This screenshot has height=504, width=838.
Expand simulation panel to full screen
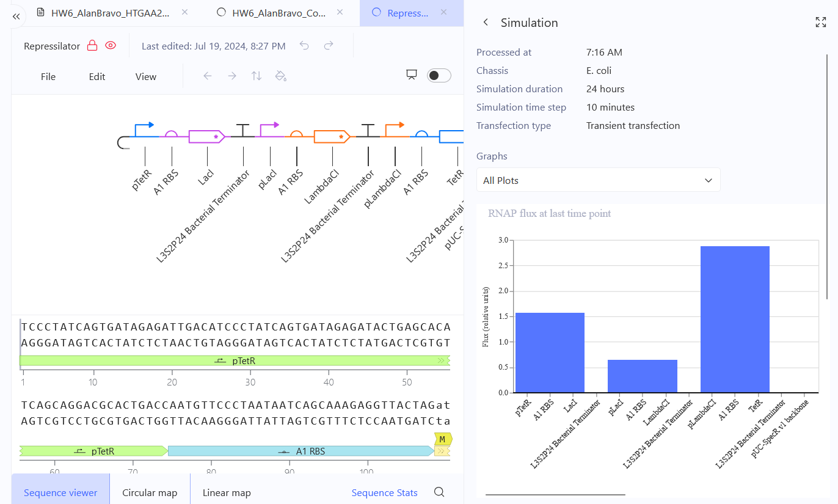pos(821,23)
